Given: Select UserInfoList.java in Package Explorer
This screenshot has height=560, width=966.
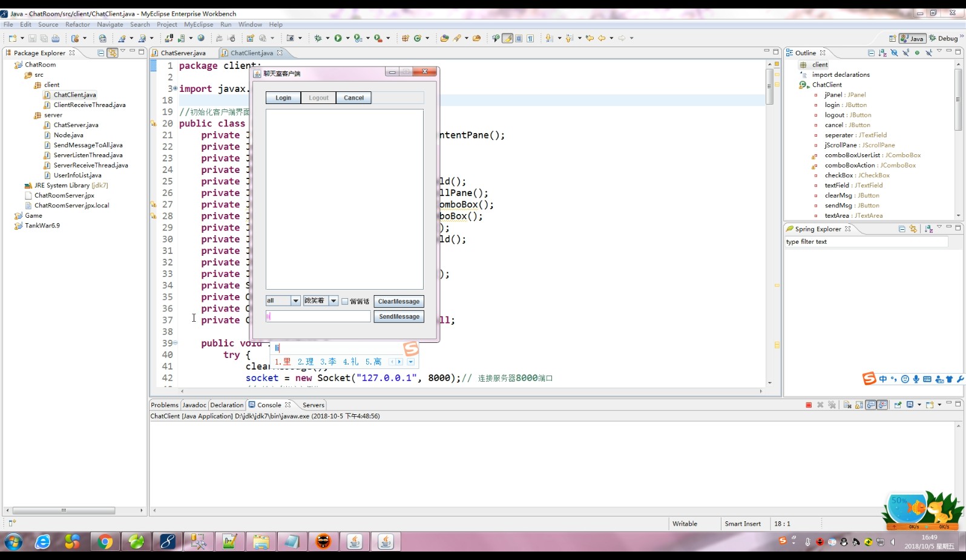Looking at the screenshot, I should [77, 175].
